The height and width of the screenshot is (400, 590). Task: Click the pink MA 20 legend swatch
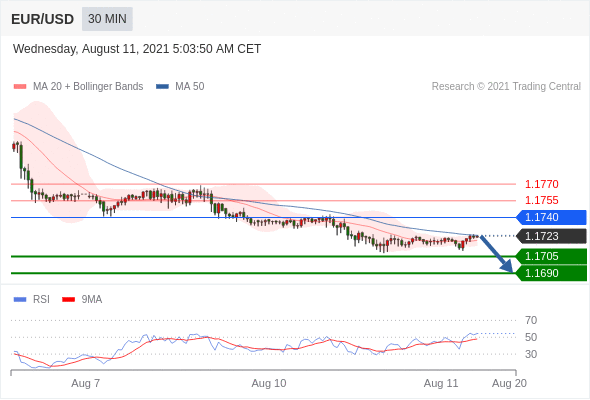[x=20, y=87]
